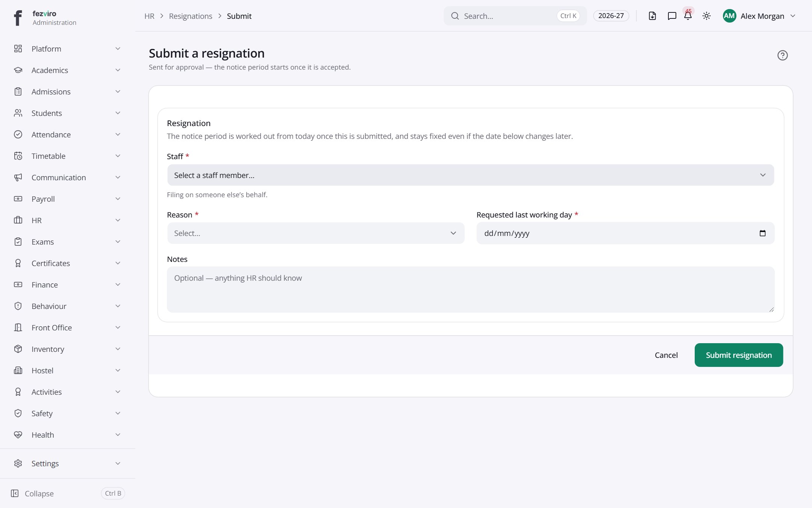Go to Resignations breadcrumb link
Viewport: 812px width, 508px height.
tap(191, 16)
